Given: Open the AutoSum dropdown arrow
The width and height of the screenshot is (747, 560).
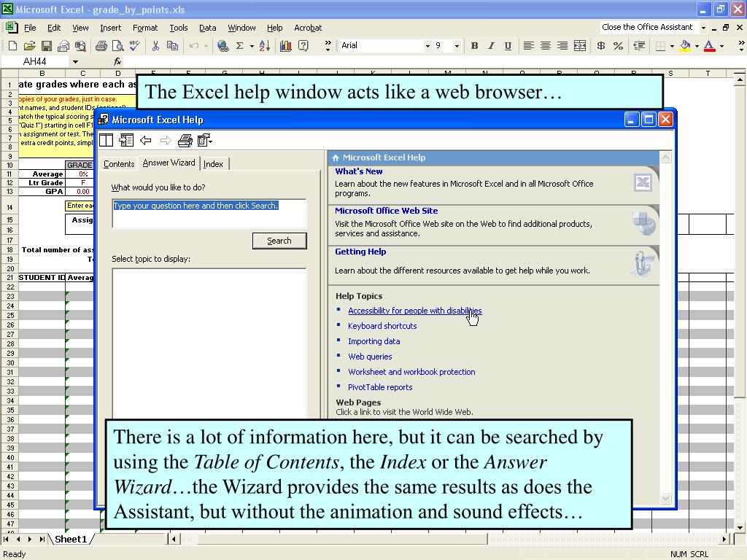Looking at the screenshot, I should (252, 46).
